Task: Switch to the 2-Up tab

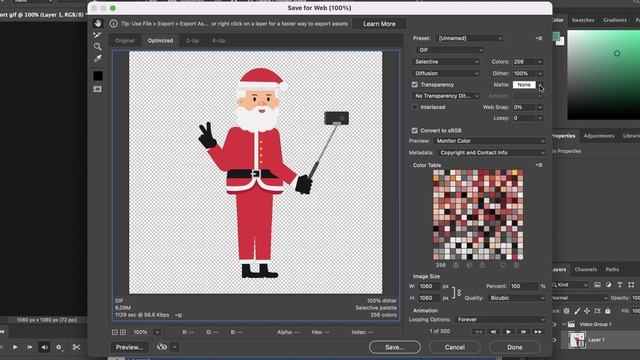Action: [192, 40]
